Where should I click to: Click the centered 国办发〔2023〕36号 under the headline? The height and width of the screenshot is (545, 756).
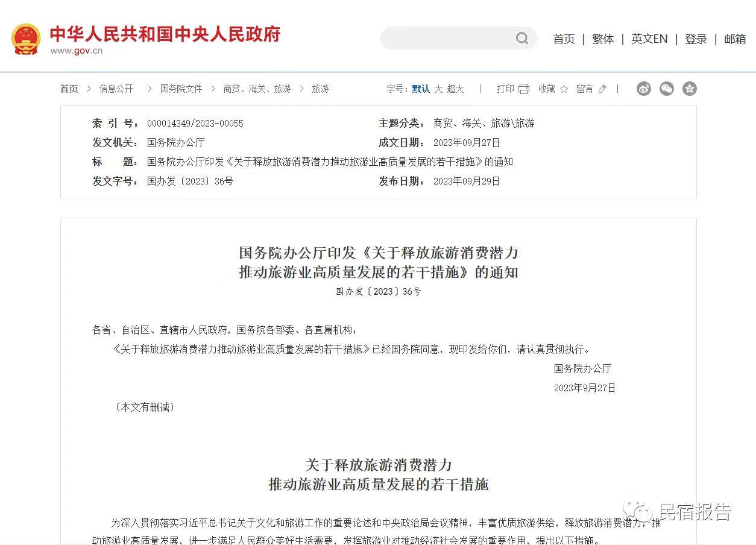coord(379,292)
